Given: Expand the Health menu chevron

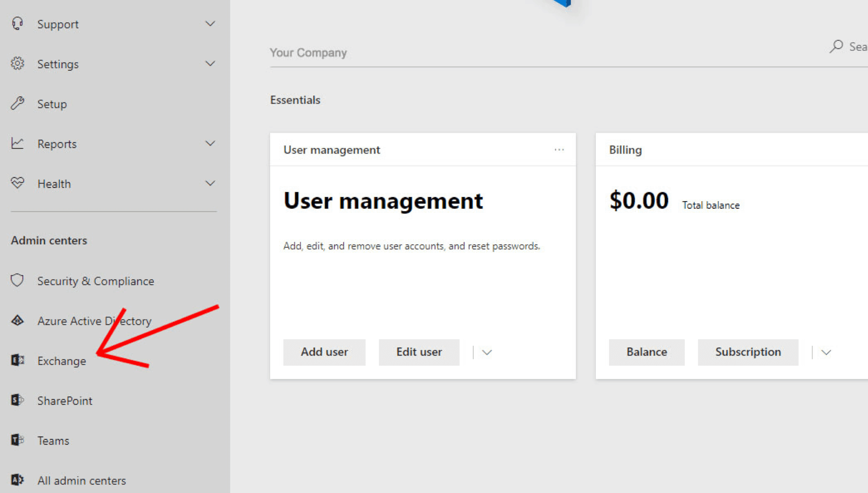Looking at the screenshot, I should coord(210,183).
